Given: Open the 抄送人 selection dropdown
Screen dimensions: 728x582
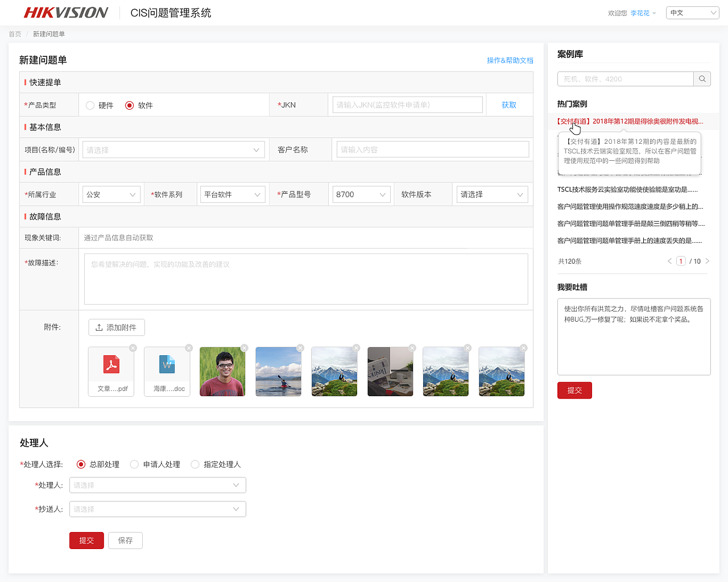Looking at the screenshot, I should (158, 509).
